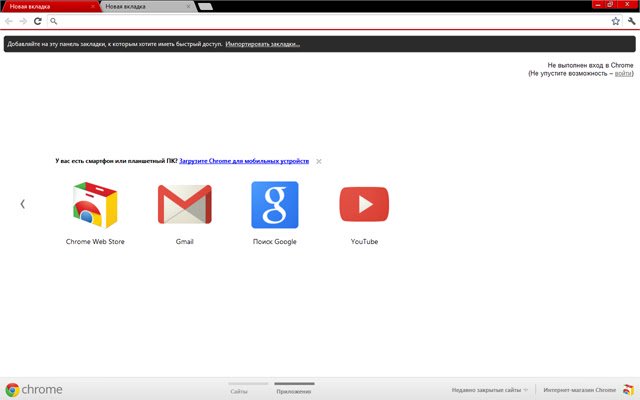This screenshot has height=400, width=640.
Task: Click the Не выполнен вход в Chrome text
Action: pos(590,65)
